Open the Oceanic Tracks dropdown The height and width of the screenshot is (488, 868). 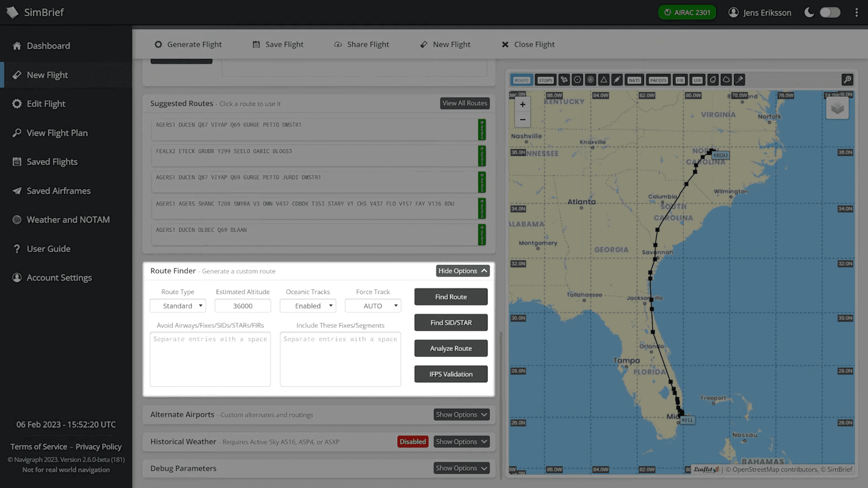tap(308, 306)
